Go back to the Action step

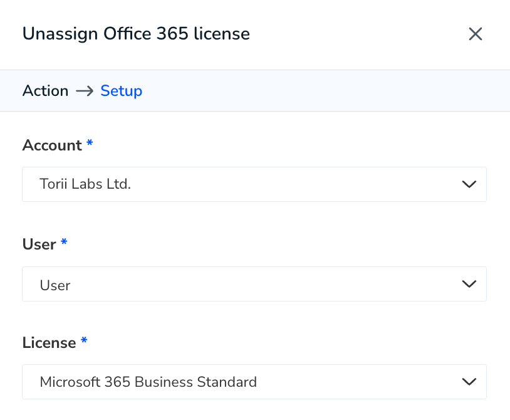coord(46,91)
